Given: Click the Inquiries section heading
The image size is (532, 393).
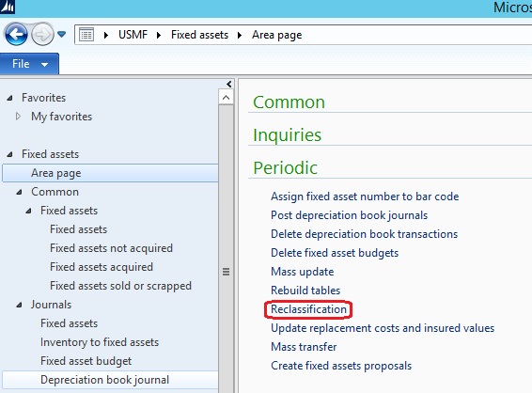Looking at the screenshot, I should point(287,134).
